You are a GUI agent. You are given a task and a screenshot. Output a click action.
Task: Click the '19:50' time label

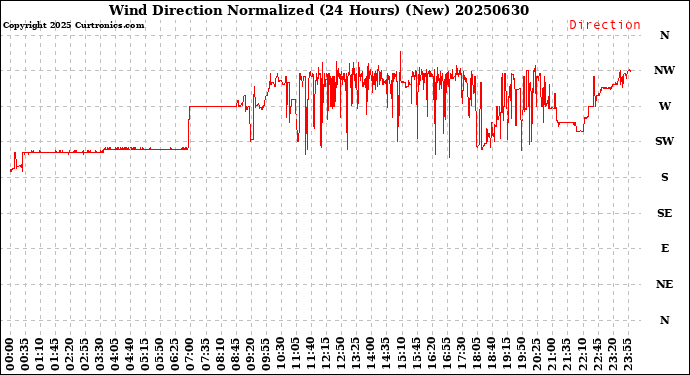[x=521, y=354]
